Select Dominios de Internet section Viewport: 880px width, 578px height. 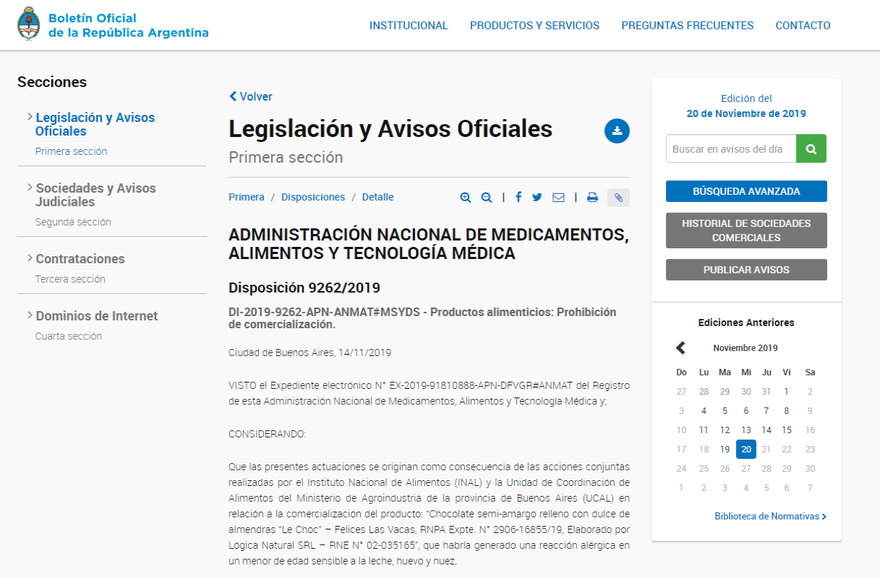[97, 316]
